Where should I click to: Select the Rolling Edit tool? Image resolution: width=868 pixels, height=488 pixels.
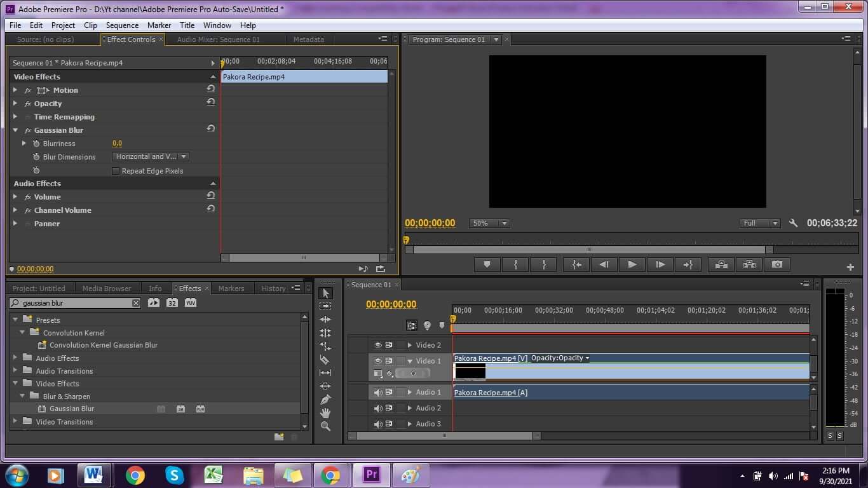click(325, 333)
